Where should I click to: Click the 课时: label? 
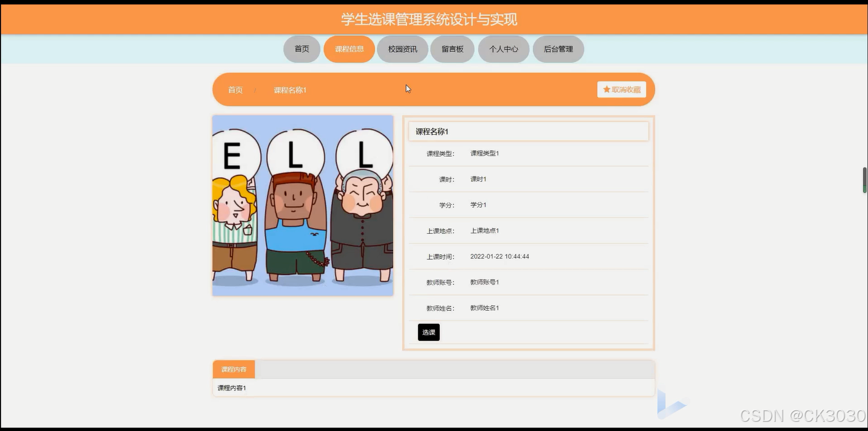coord(447,179)
